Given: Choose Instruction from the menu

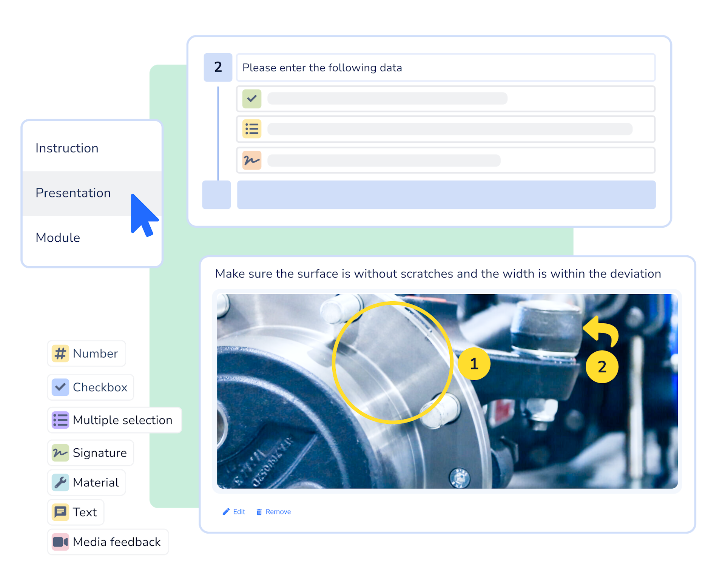Looking at the screenshot, I should 67,148.
